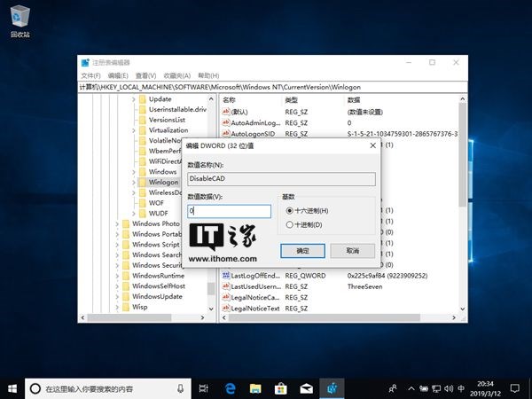Expand the Update tree folder
The image size is (532, 399).
point(133,99)
